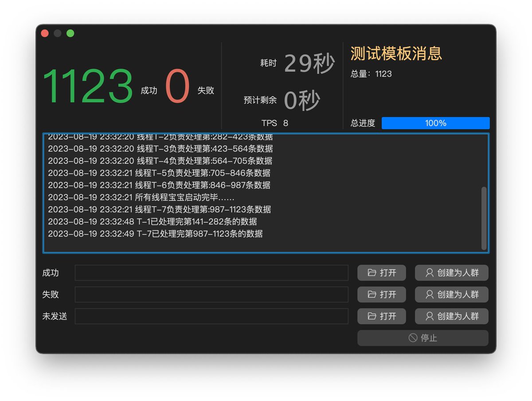Click the 总进度 label

point(363,123)
